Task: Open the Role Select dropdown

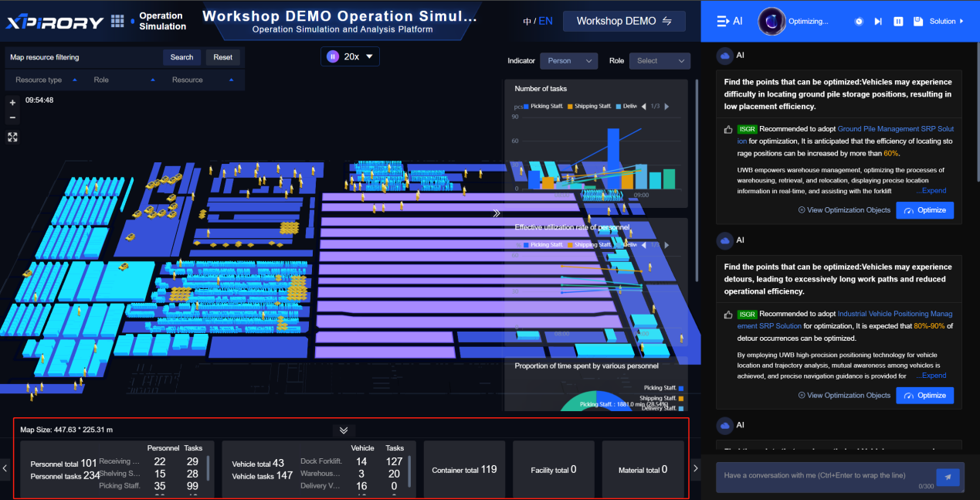Action: tap(660, 60)
